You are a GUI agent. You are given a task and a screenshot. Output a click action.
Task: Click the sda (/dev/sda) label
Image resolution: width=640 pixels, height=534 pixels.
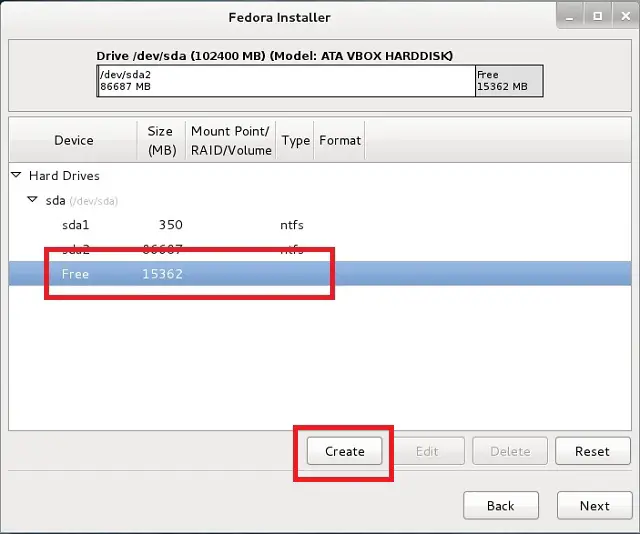tap(82, 200)
